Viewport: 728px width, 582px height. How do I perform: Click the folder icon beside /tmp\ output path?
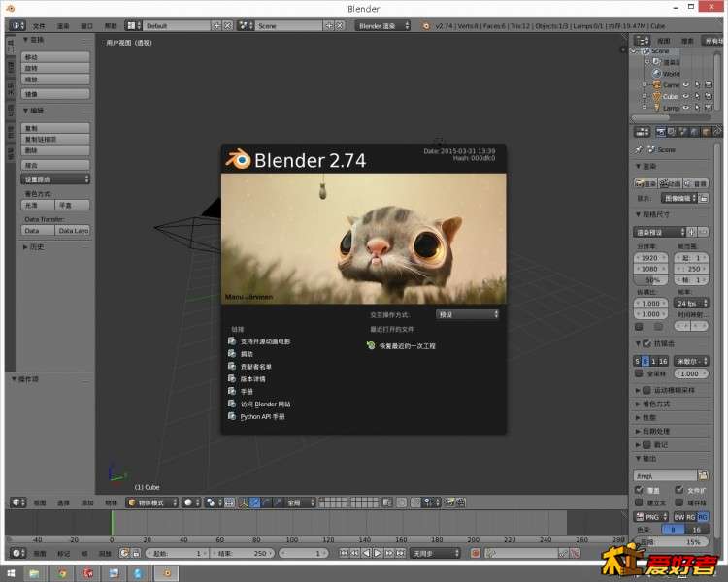click(703, 475)
